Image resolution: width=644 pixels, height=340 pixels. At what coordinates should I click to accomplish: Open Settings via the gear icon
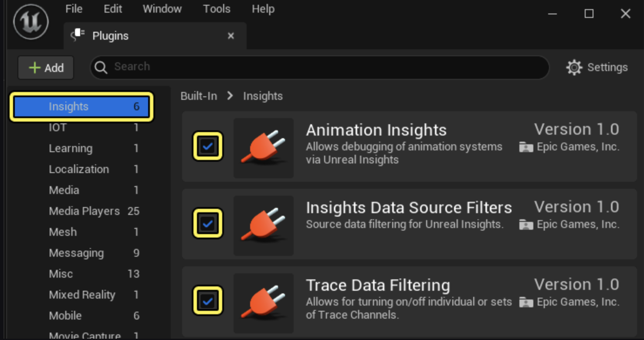tap(574, 68)
